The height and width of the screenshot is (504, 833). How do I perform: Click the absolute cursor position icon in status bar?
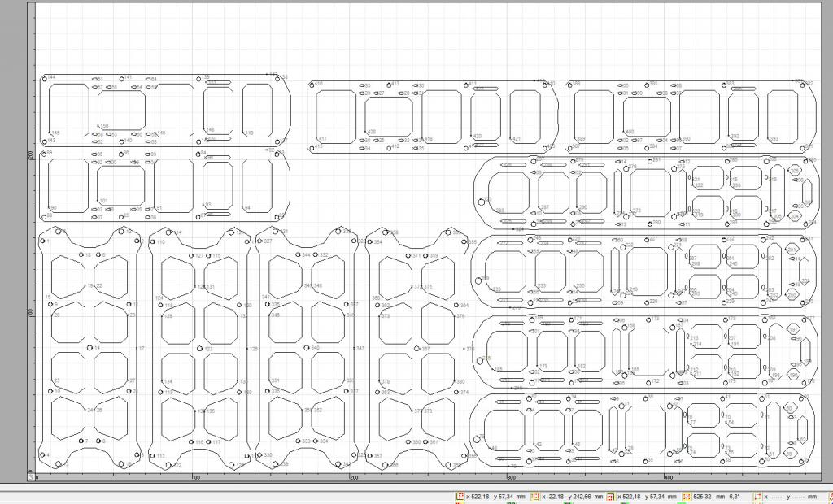point(460,496)
